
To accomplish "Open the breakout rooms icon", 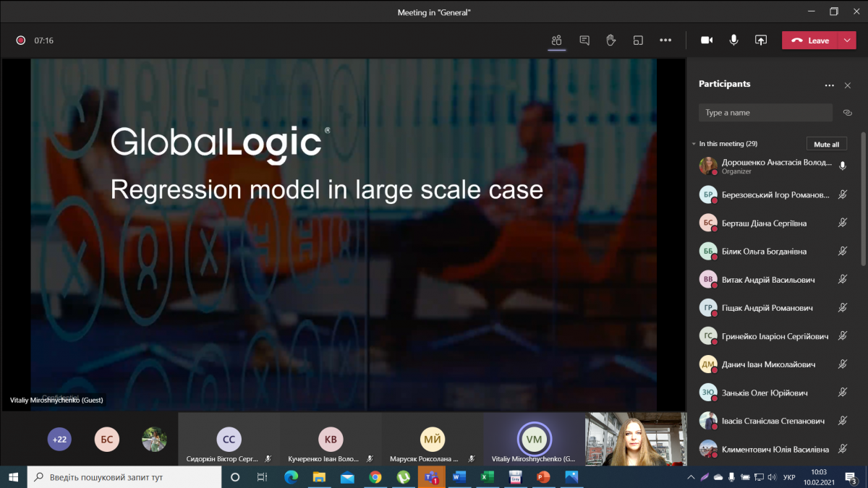I will pos(638,40).
